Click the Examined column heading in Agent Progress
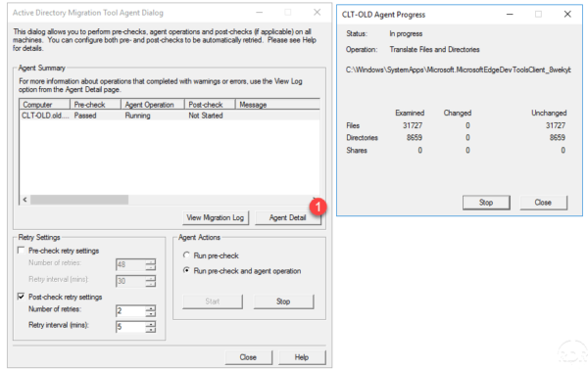 coord(410,113)
